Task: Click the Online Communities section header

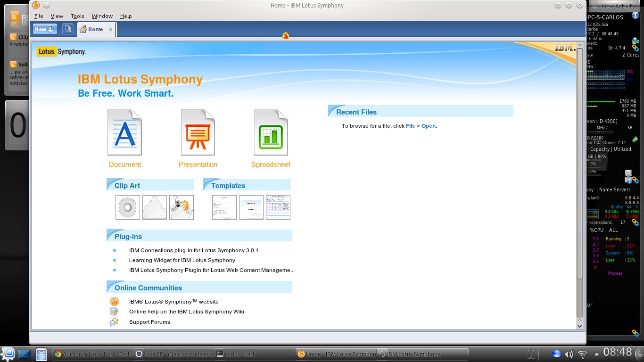Action: click(x=199, y=287)
